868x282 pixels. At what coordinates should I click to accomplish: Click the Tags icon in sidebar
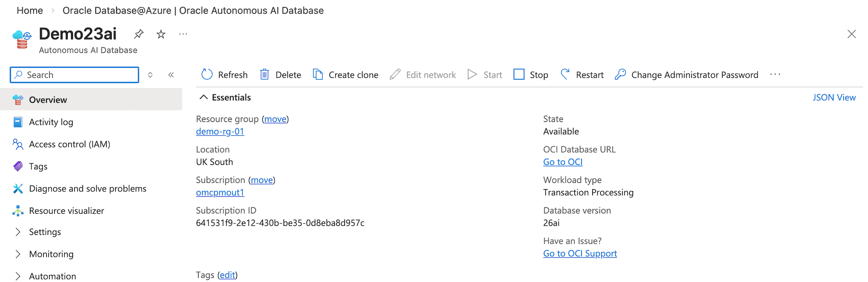click(18, 166)
